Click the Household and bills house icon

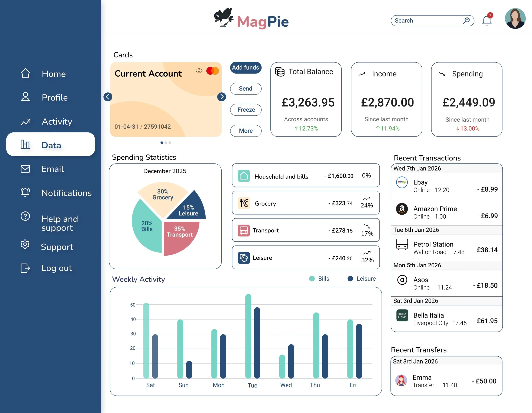point(244,176)
